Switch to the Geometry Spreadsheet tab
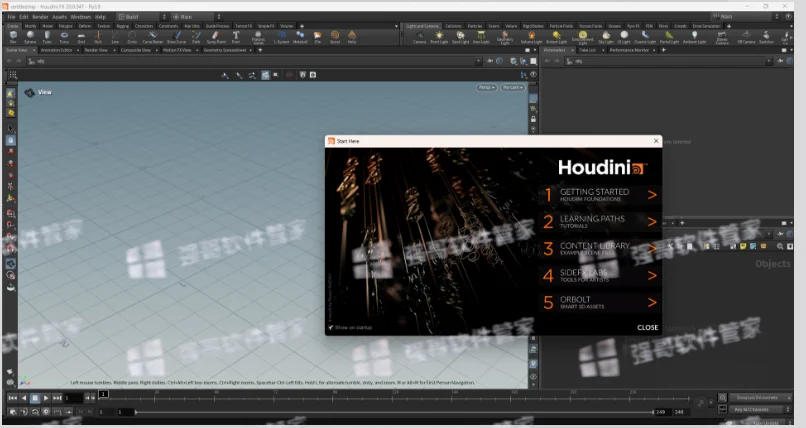The width and height of the screenshot is (806, 428). tap(225, 50)
